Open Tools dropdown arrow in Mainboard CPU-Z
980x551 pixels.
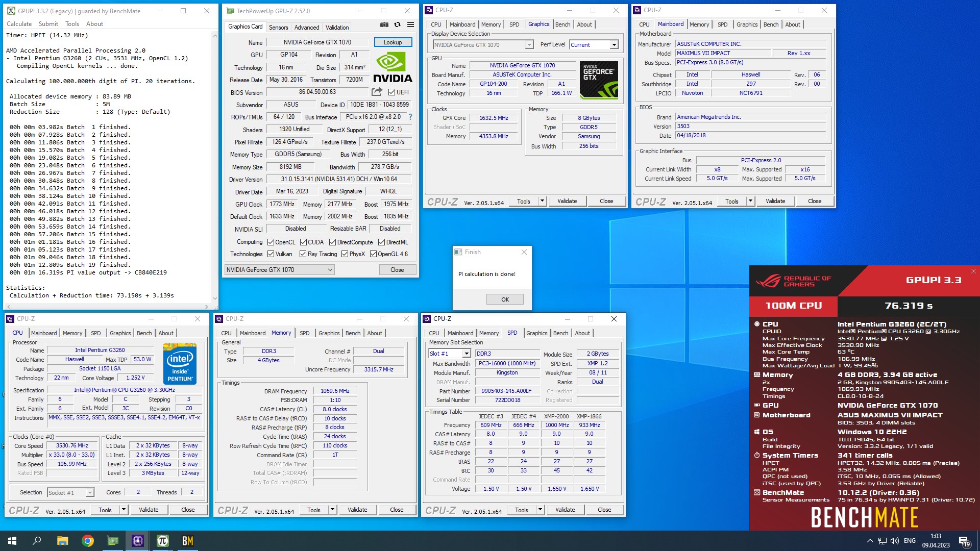[x=750, y=201]
